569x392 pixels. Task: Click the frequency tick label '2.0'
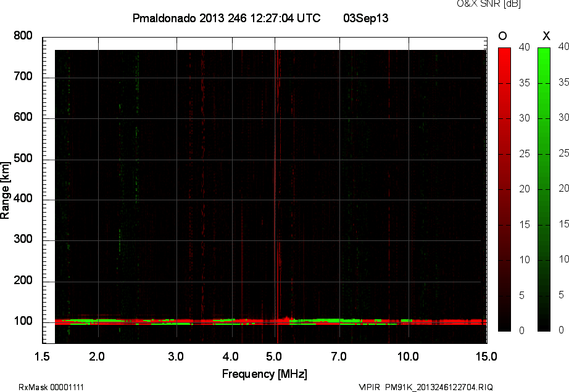pyautogui.click(x=97, y=356)
